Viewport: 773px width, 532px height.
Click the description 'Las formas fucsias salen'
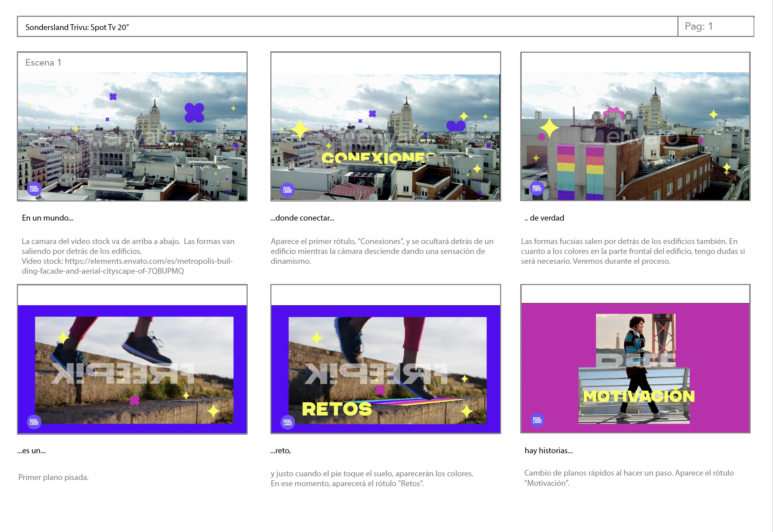tap(633, 251)
